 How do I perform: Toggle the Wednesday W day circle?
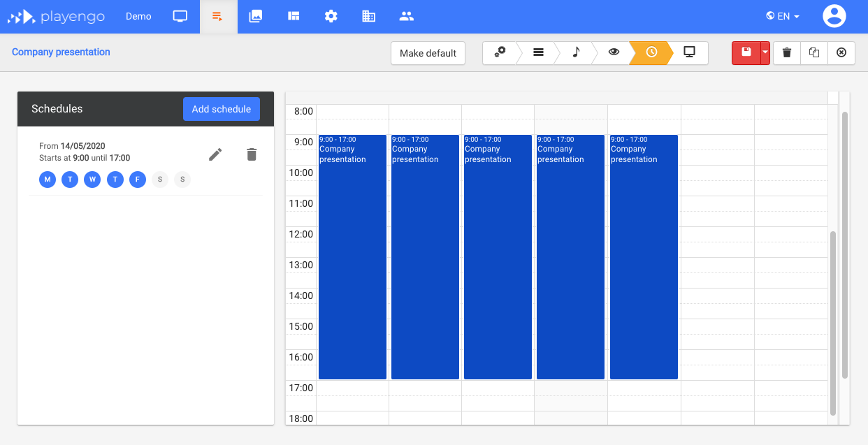point(92,180)
